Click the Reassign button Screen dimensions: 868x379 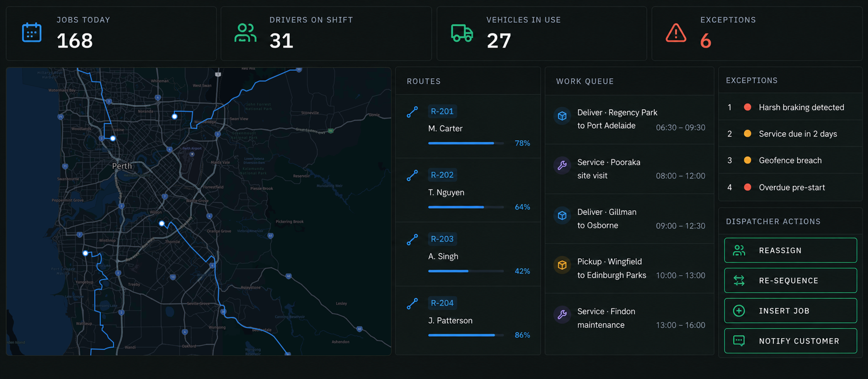[790, 250]
